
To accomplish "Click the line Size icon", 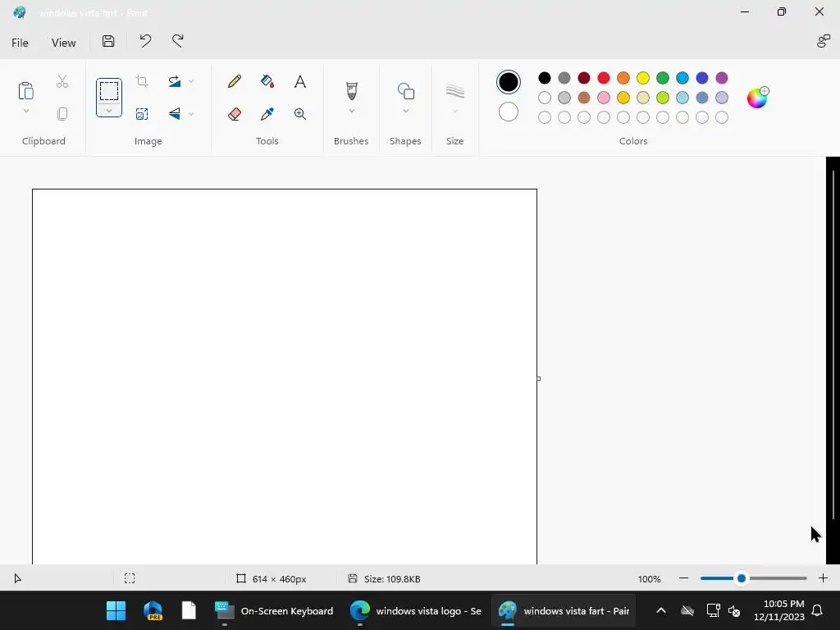I will pyautogui.click(x=454, y=91).
